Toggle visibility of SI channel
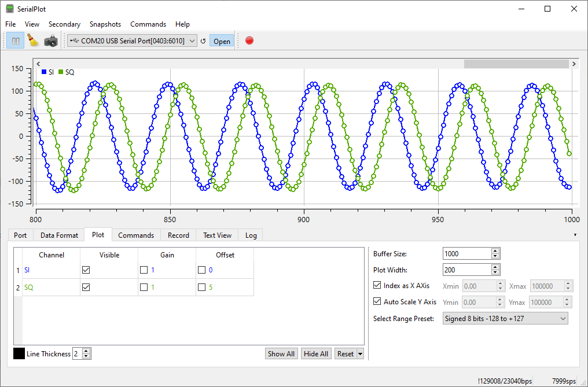This screenshot has height=387, width=588. pos(86,270)
